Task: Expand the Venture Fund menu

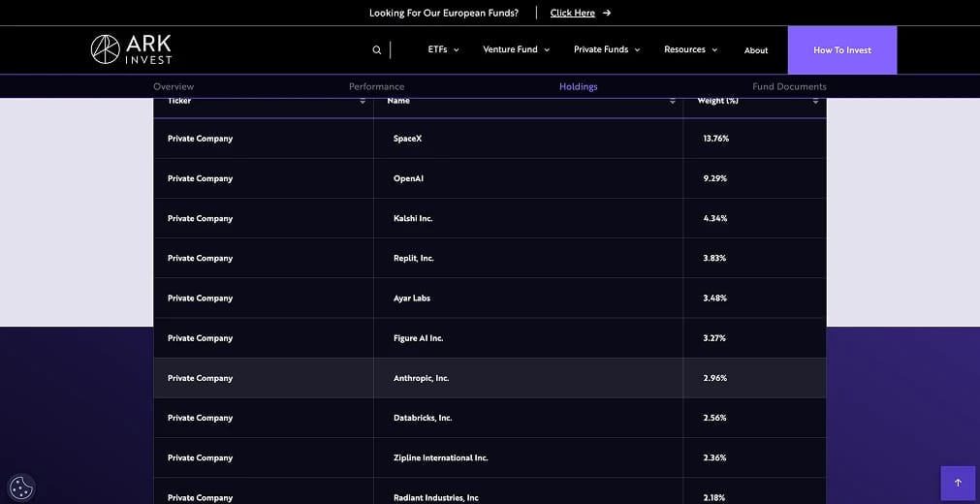Action: (x=517, y=49)
